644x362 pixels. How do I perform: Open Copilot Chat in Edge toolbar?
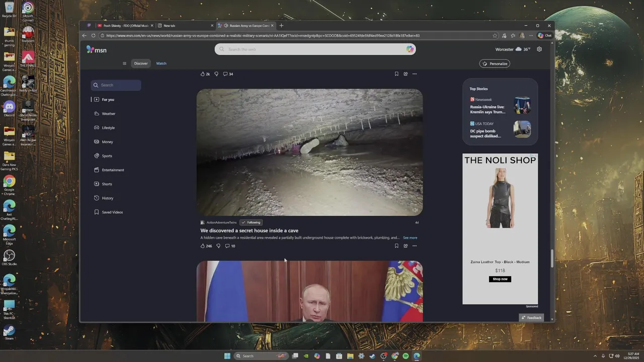544,36
